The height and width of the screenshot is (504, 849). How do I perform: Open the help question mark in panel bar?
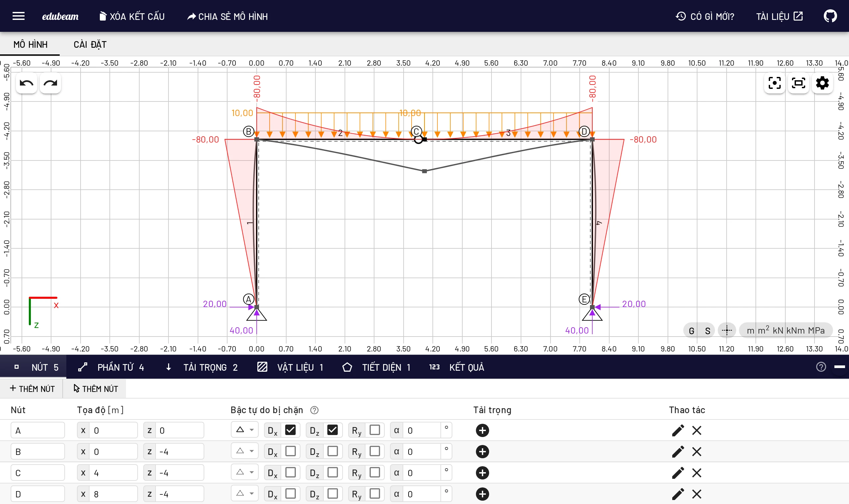[x=821, y=367]
